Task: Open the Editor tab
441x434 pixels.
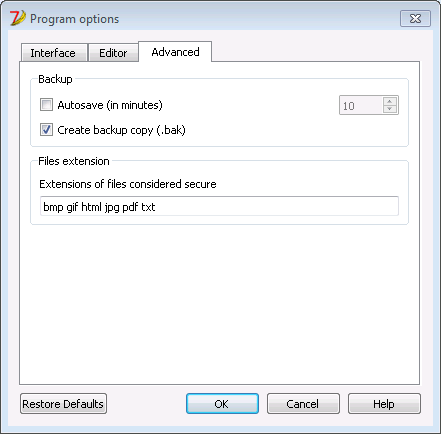Action: point(113,53)
